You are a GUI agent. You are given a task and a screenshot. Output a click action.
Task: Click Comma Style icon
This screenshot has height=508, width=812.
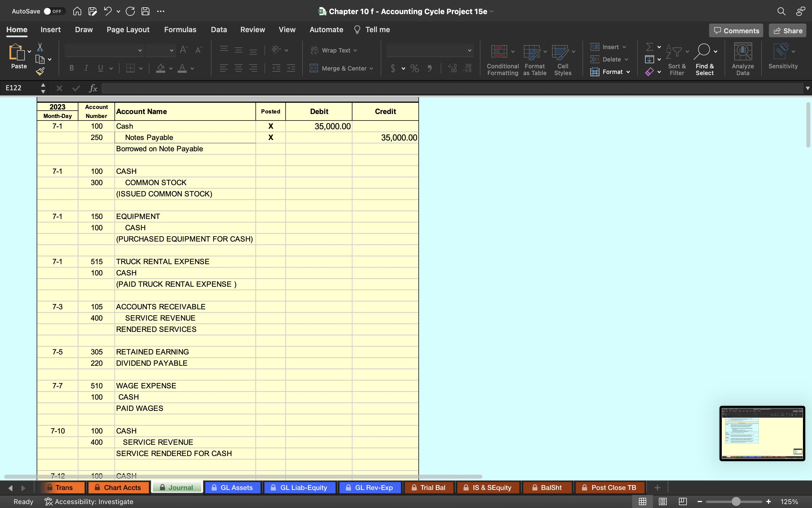click(x=429, y=68)
